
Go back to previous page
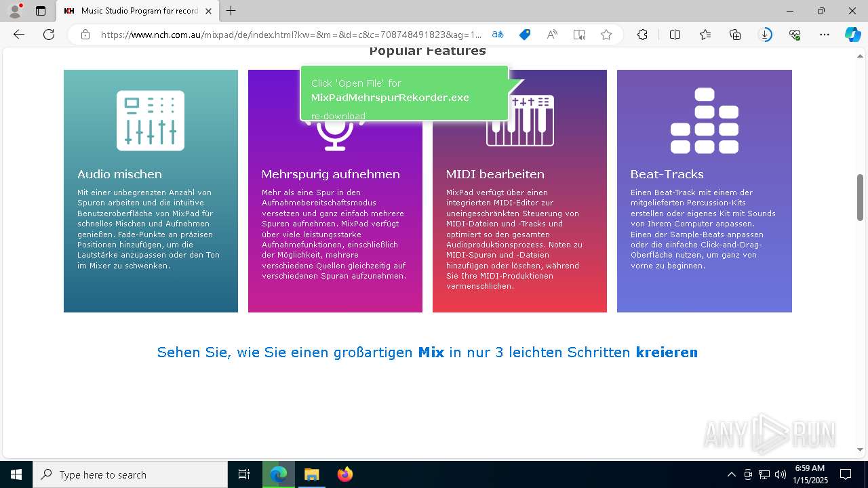(x=19, y=35)
